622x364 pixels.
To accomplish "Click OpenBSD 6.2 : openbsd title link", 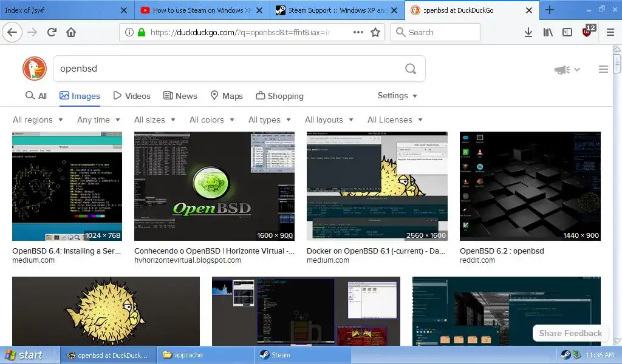I will pos(502,251).
